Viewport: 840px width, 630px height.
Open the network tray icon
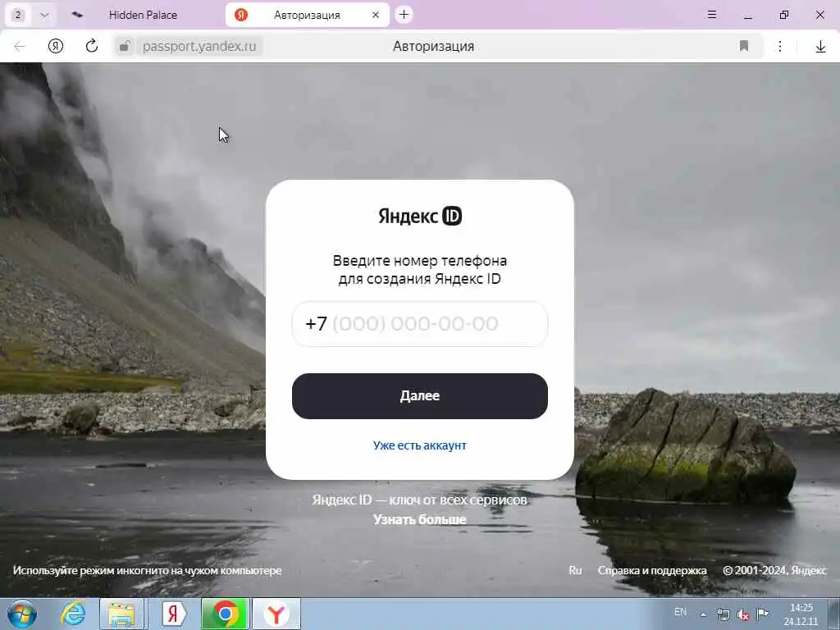pos(724,614)
